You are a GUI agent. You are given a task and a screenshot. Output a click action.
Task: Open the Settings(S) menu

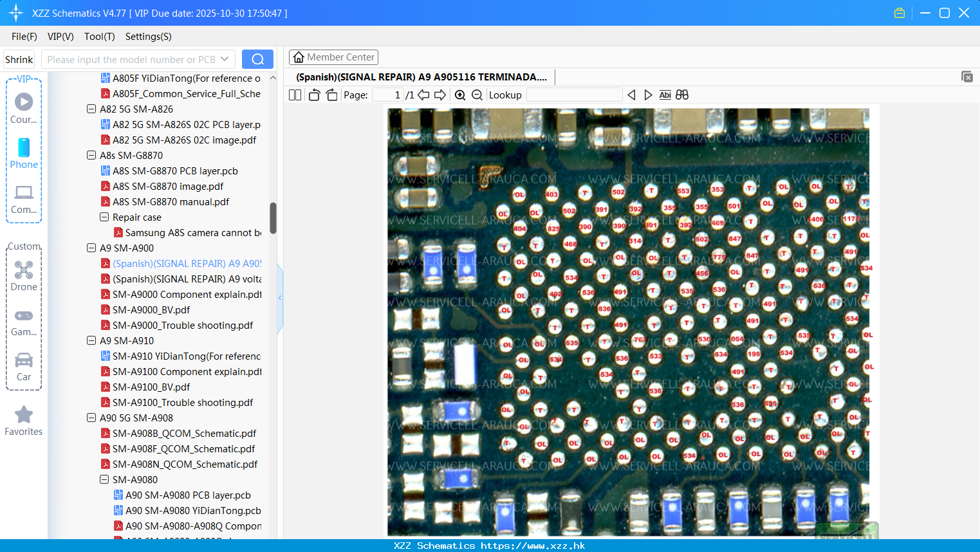coord(149,37)
